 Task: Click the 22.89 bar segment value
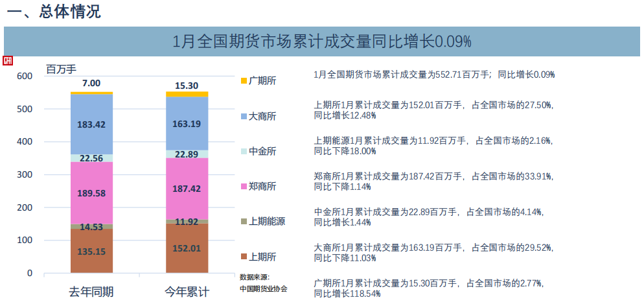pos(187,154)
